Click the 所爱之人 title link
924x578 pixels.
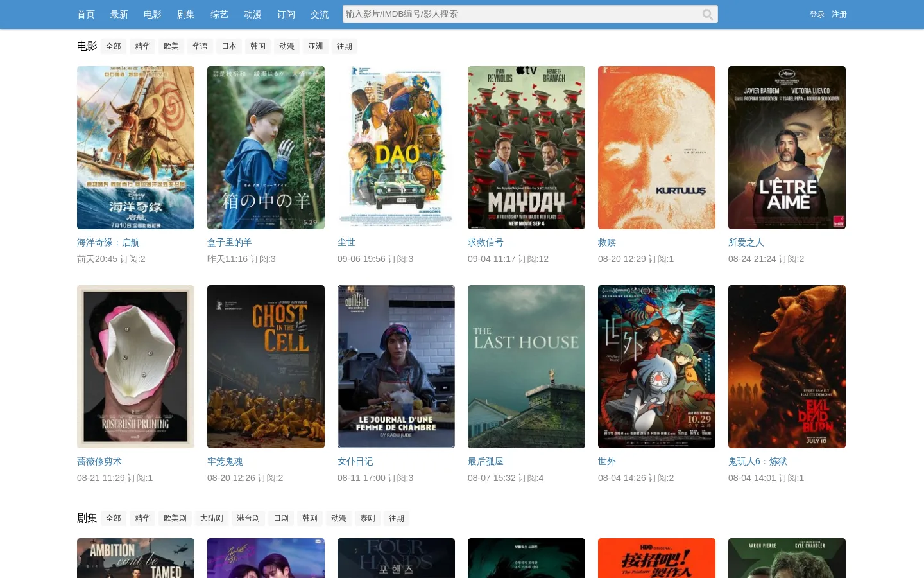[x=746, y=242]
